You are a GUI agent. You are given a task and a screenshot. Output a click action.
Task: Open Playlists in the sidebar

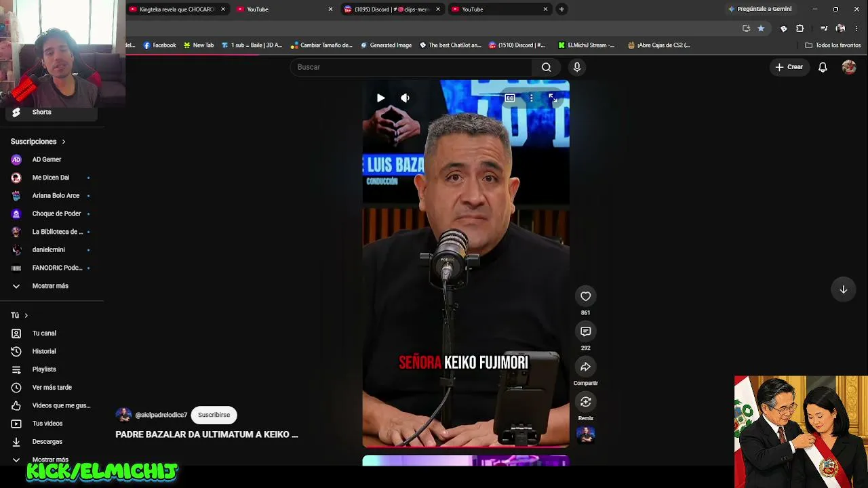click(x=52, y=369)
